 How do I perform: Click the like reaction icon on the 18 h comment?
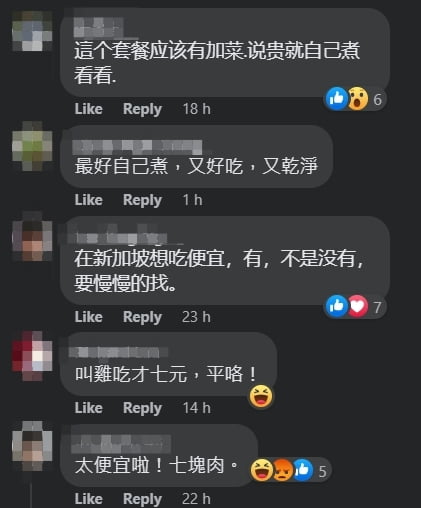pos(337,99)
